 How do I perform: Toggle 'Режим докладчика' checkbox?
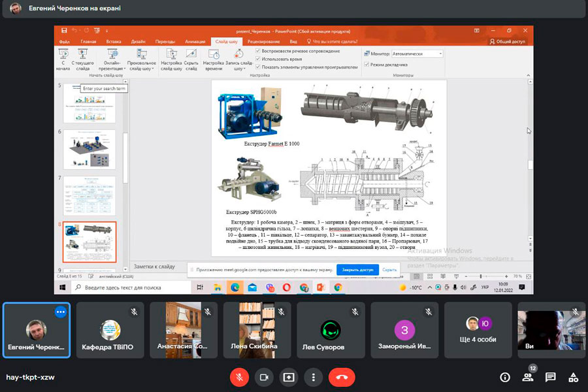(367, 65)
